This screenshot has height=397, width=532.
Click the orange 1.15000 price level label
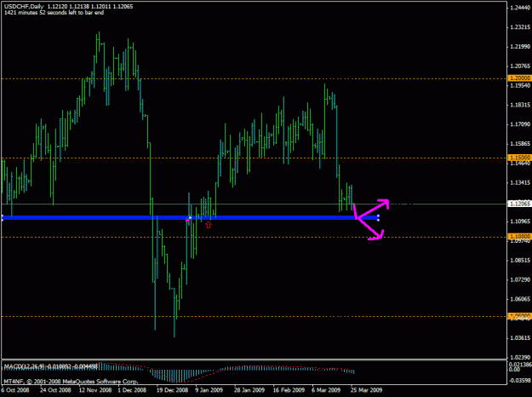coord(519,158)
